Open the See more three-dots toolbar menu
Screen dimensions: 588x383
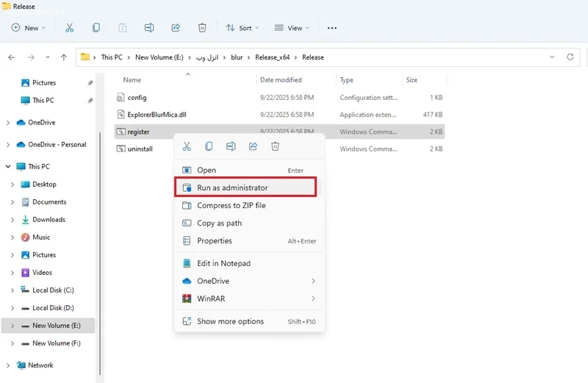331,28
